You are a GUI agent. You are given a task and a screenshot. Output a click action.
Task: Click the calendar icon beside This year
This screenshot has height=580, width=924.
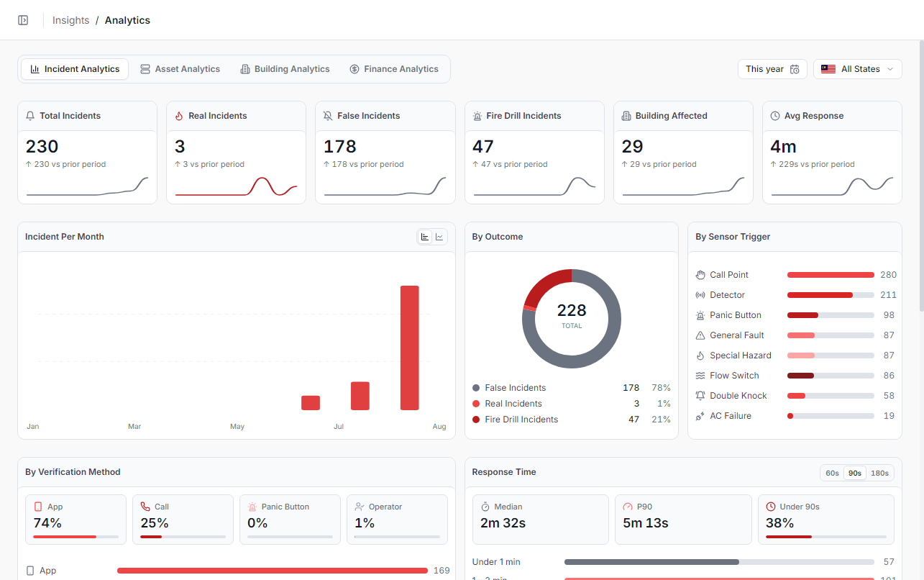795,69
